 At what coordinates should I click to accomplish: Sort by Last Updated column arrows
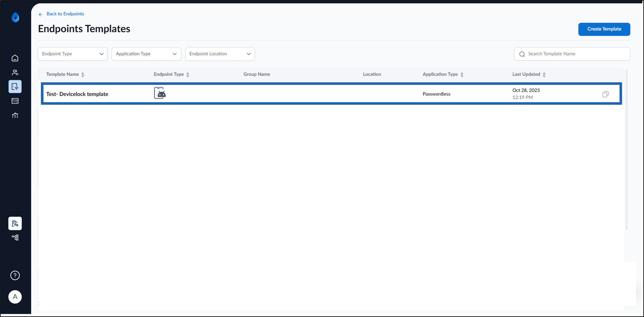(x=544, y=75)
